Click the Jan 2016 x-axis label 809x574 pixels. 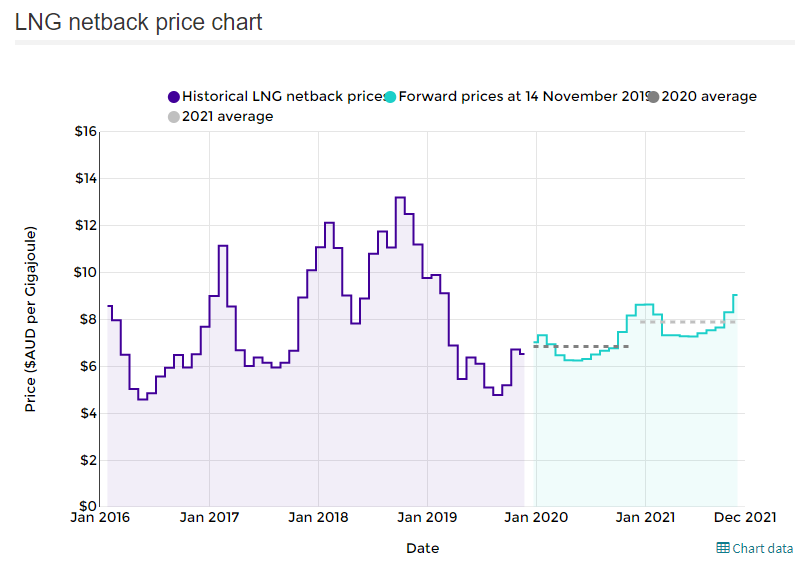pos(100,517)
